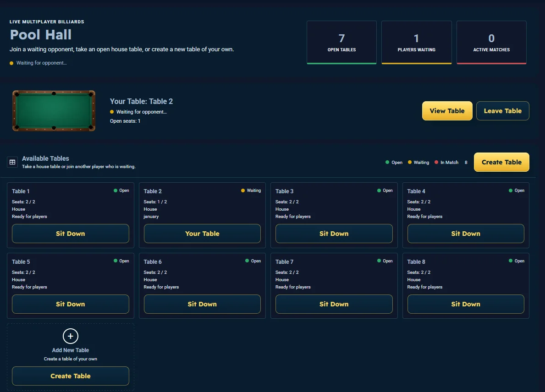Click the Table 7 card title
545x392 pixels.
(284, 262)
